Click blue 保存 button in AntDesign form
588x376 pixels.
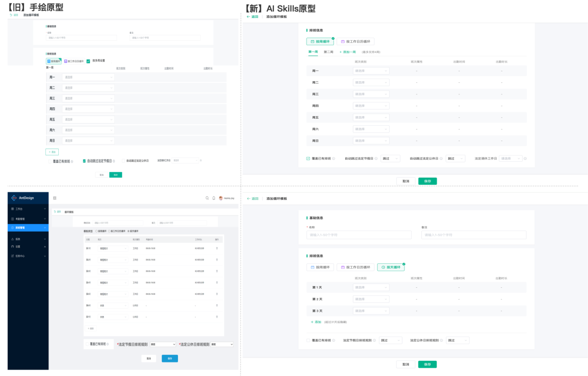click(x=170, y=359)
